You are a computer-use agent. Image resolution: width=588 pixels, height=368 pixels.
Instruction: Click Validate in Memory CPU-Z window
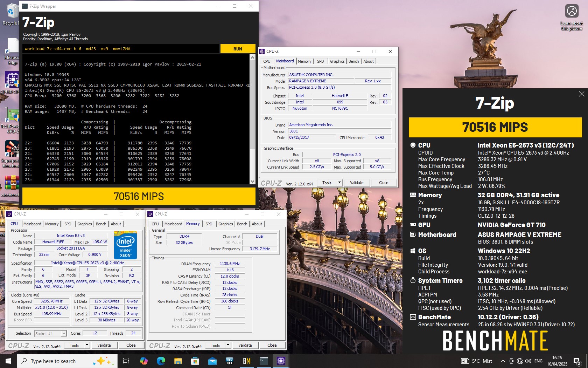click(245, 345)
